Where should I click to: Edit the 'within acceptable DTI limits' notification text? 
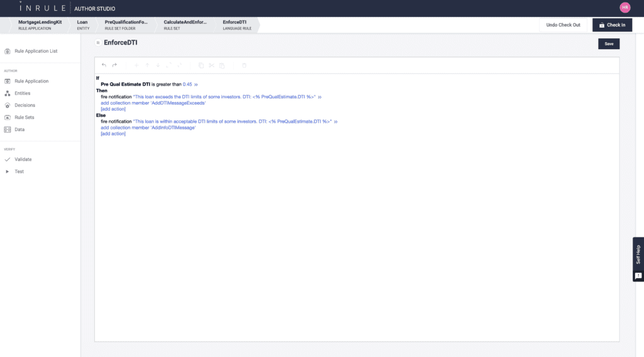click(232, 122)
